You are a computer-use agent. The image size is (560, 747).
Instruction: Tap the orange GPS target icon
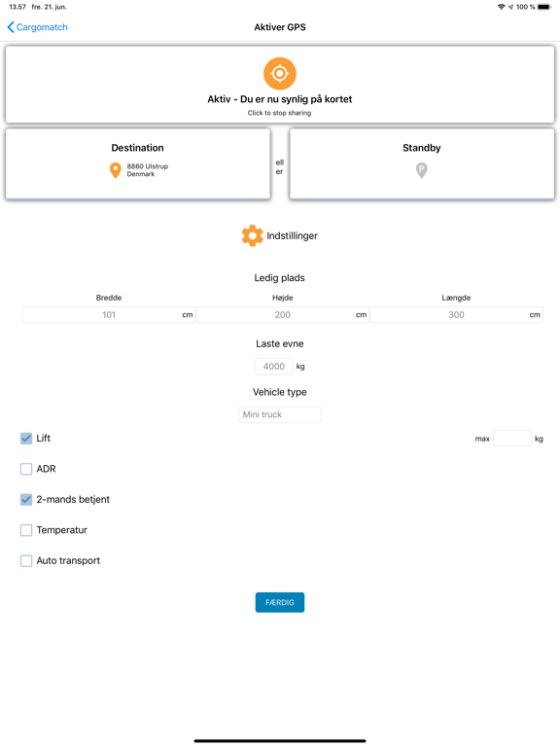280,73
